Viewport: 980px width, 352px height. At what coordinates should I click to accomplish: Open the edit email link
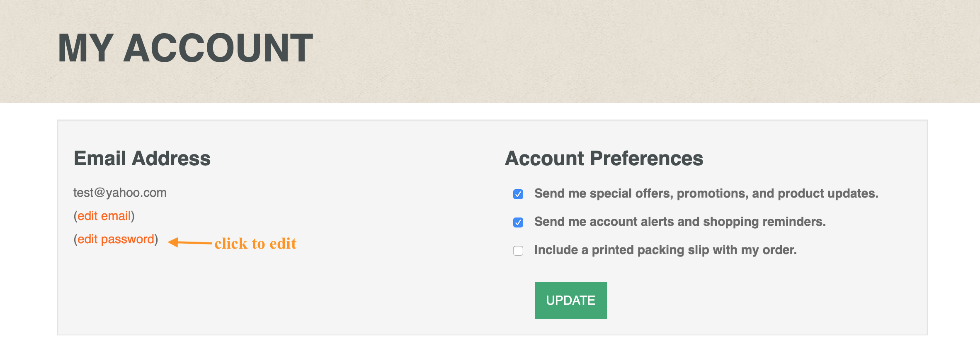tap(104, 216)
